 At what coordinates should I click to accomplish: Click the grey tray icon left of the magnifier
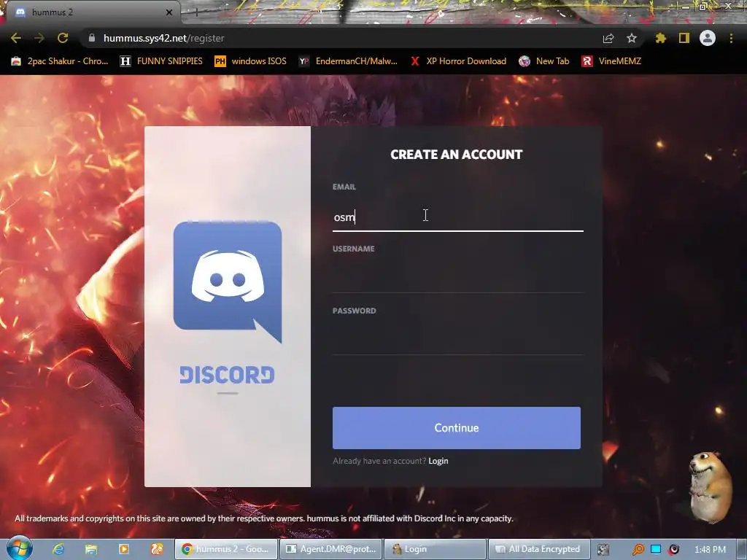[603, 550]
